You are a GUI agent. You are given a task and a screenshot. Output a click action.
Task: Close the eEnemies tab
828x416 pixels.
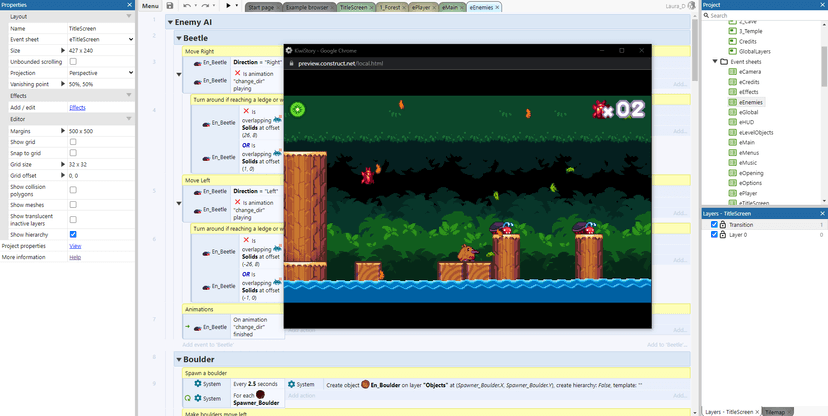[x=497, y=8]
